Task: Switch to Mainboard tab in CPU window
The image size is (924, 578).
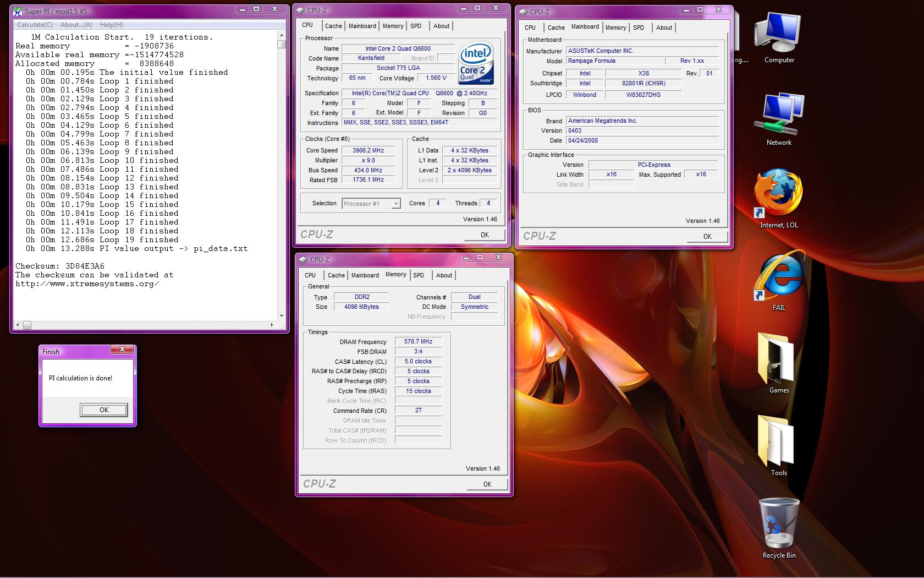Action: click(362, 26)
